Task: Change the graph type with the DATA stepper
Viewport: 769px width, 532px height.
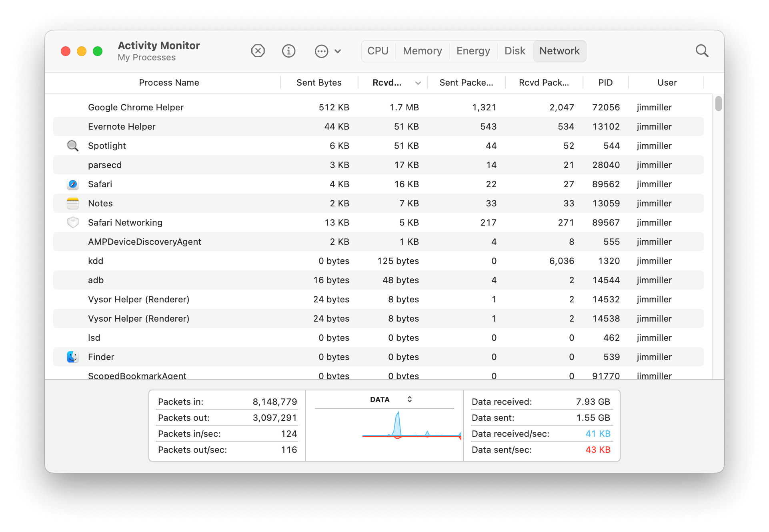Action: pos(410,399)
